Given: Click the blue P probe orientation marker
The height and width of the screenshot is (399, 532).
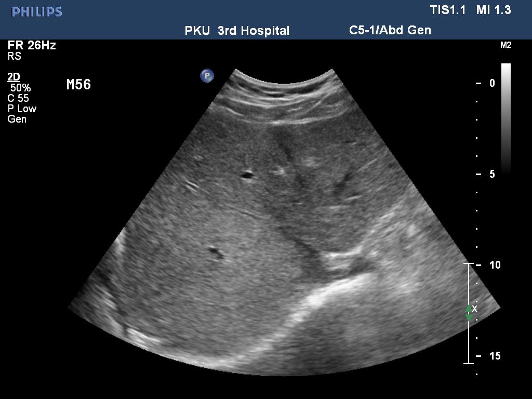Looking at the screenshot, I should pyautogui.click(x=207, y=76).
